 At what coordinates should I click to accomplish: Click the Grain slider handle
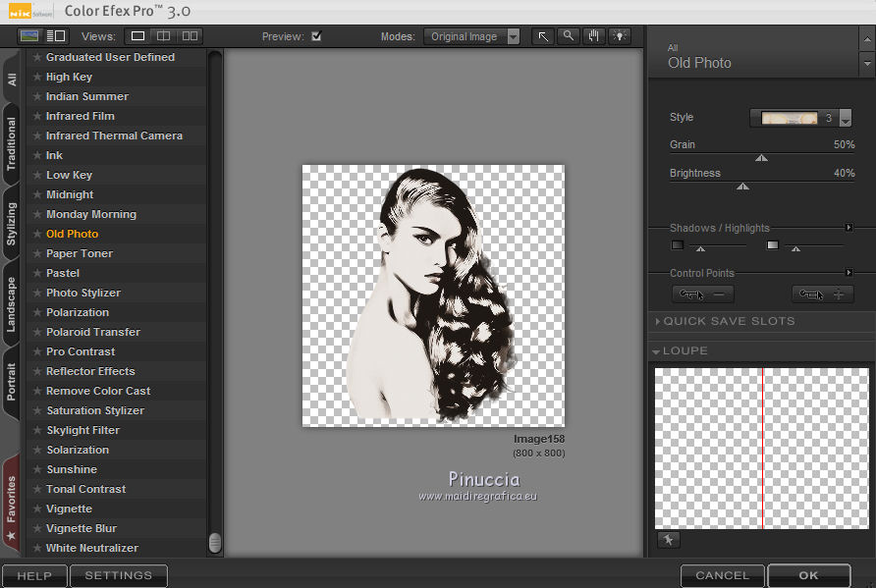click(761, 157)
